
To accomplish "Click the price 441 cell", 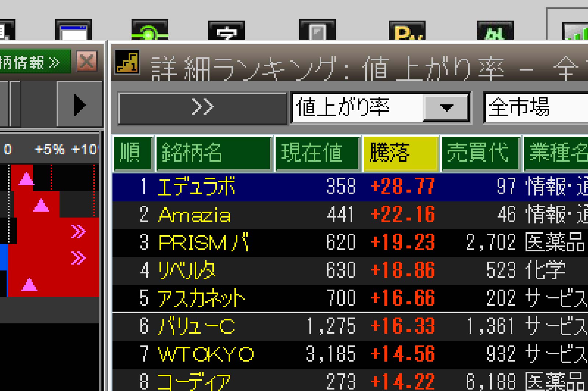I will [341, 214].
